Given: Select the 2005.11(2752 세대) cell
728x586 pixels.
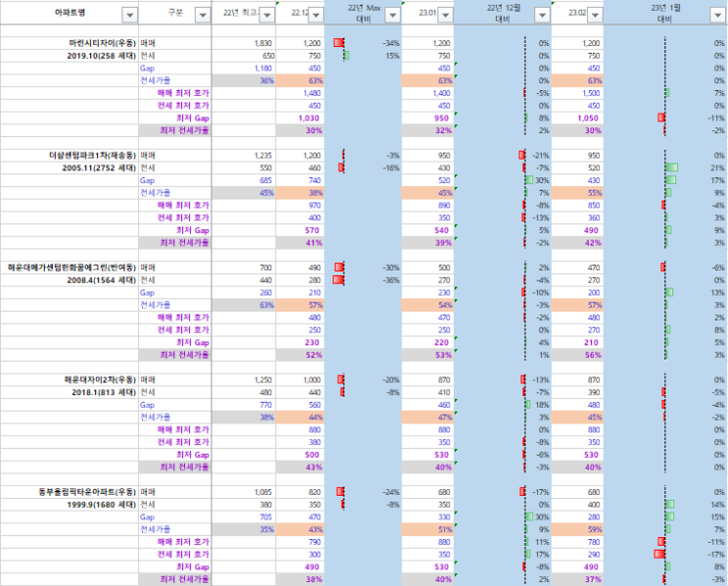Looking at the screenshot, I should [70, 169].
